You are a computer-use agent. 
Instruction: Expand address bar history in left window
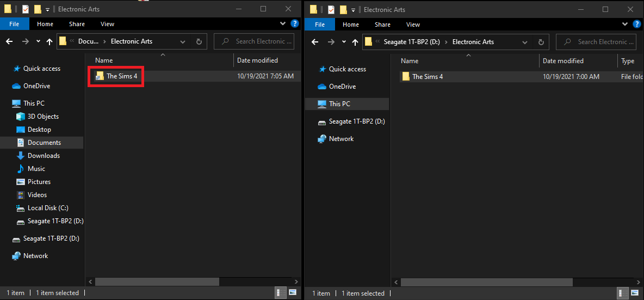tap(183, 41)
